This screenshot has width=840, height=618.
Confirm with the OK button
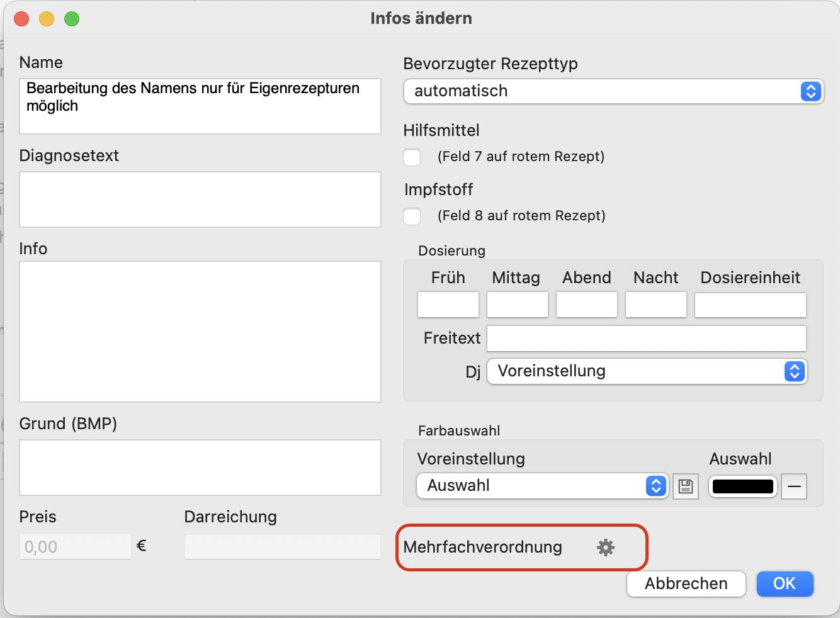point(785,583)
